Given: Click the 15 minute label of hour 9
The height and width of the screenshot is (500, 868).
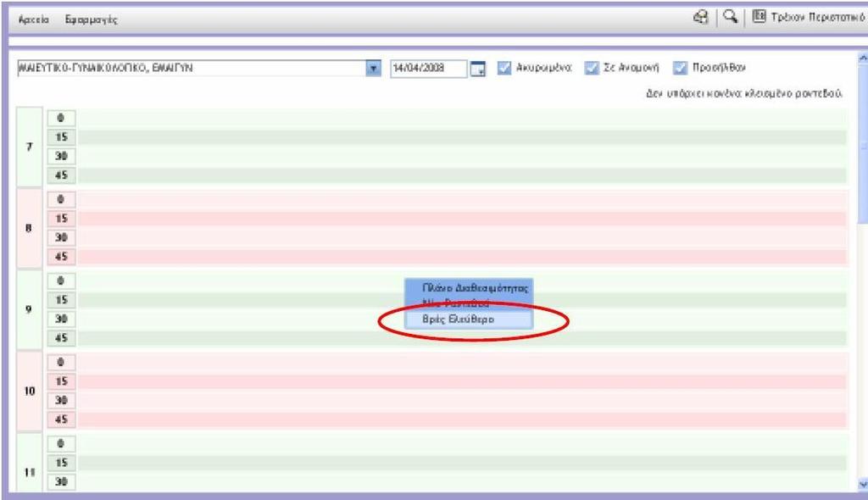Looking at the screenshot, I should coord(61,299).
